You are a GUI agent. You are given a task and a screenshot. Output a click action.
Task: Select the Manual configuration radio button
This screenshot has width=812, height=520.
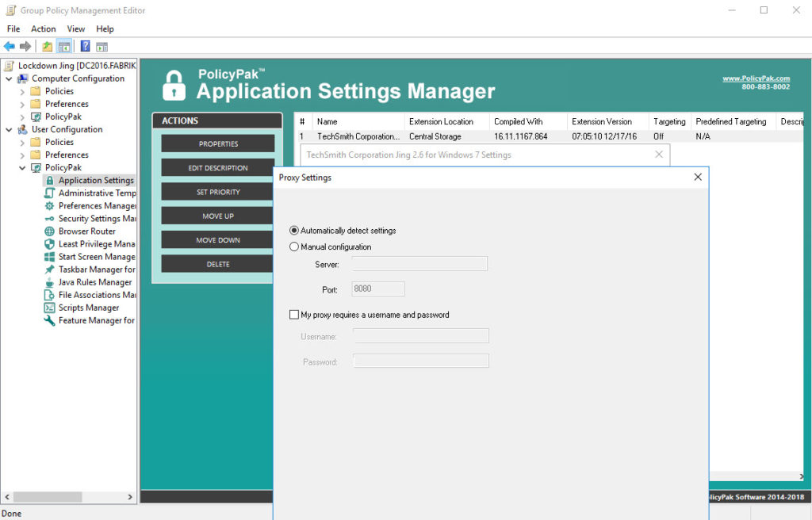pos(294,247)
